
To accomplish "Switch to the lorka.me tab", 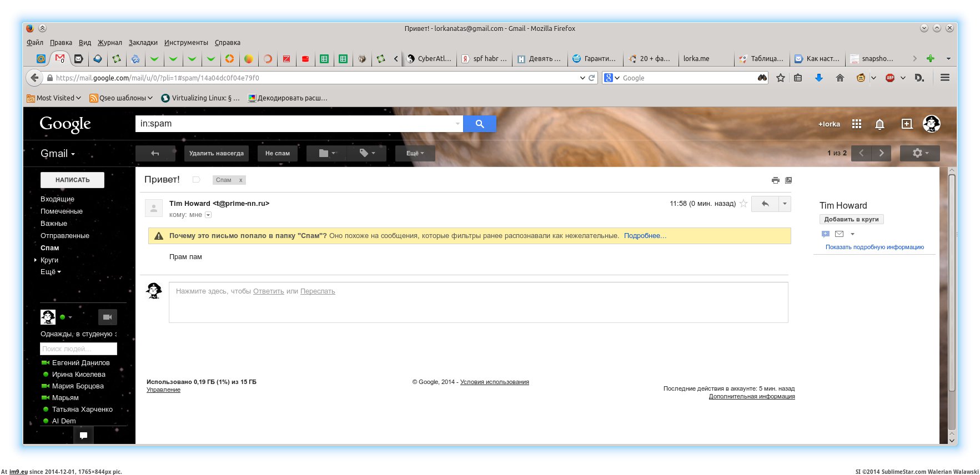I will [696, 58].
